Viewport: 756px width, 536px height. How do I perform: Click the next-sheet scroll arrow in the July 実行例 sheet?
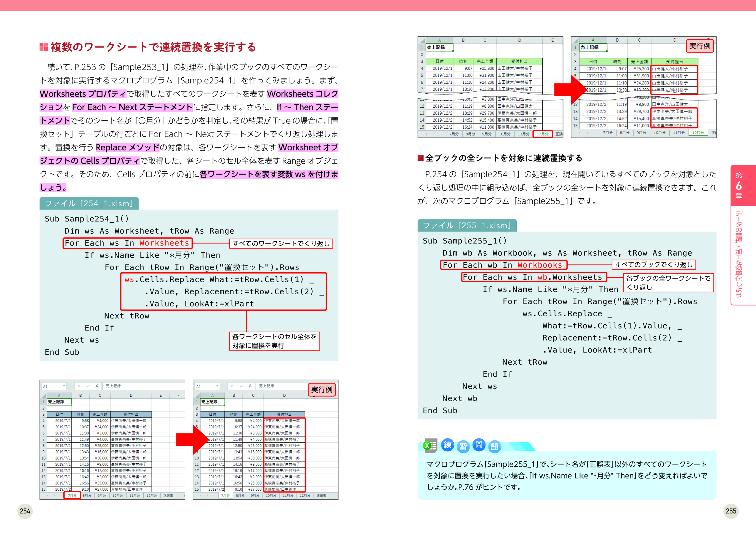coord(208,495)
